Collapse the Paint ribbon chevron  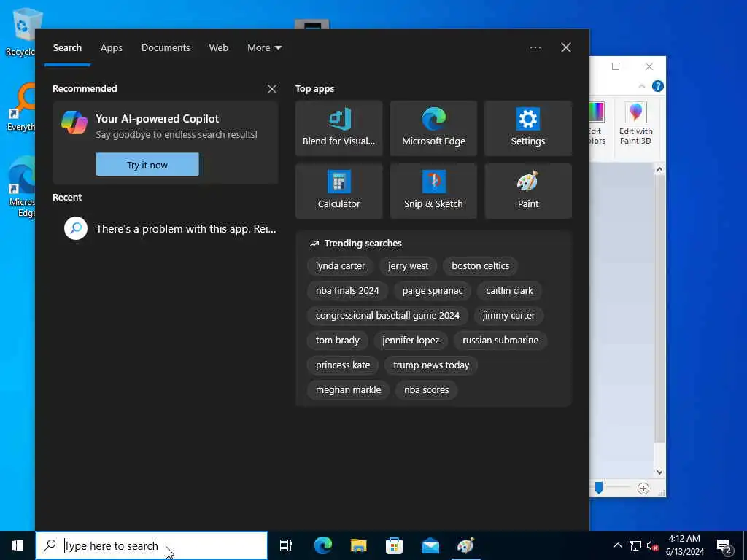point(642,86)
